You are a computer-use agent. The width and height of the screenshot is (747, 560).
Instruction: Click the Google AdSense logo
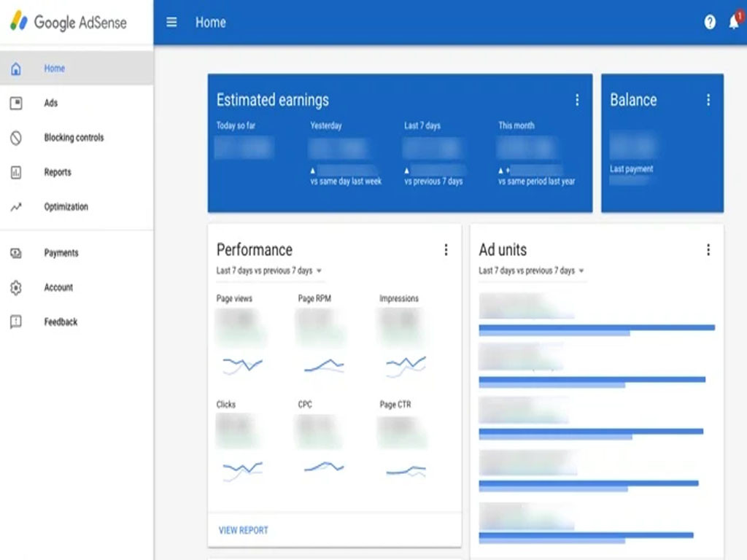[x=69, y=22]
